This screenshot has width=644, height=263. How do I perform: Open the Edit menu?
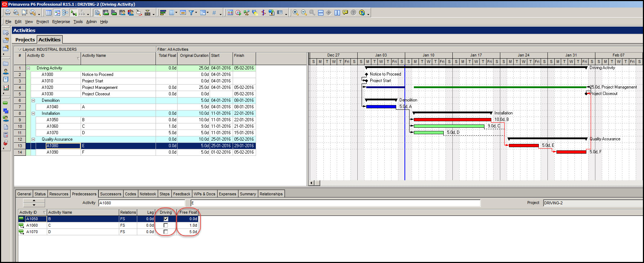(18, 22)
